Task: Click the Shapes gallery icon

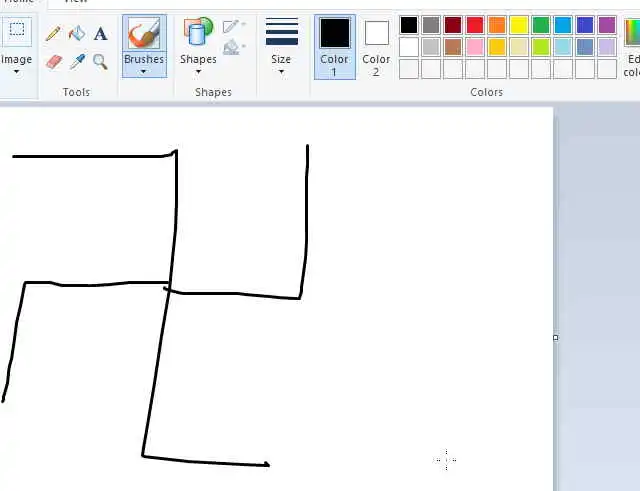Action: (x=198, y=31)
